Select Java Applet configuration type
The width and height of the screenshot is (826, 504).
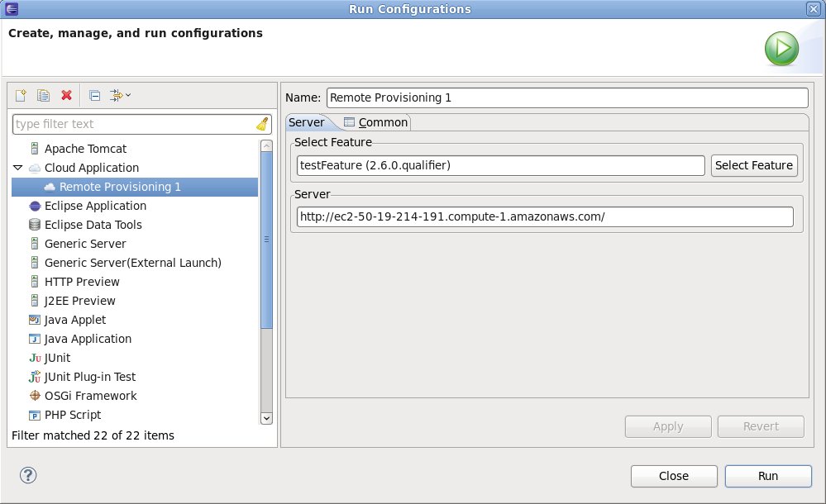(x=74, y=320)
